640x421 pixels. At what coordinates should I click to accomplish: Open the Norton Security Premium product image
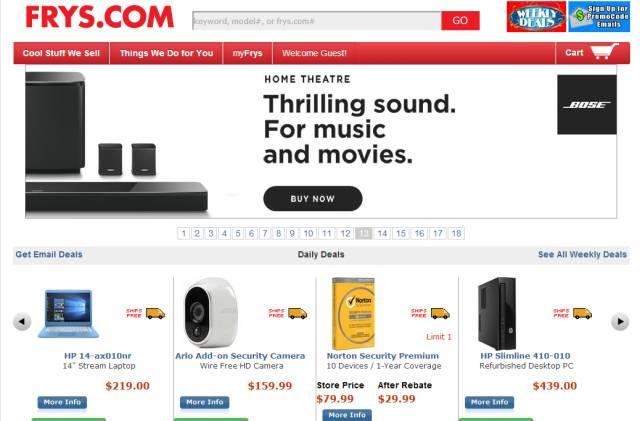tap(353, 314)
